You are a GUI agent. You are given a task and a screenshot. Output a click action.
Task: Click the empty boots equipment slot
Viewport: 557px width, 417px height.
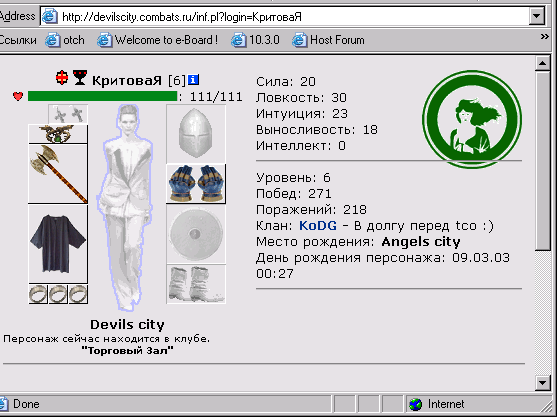[x=196, y=284]
